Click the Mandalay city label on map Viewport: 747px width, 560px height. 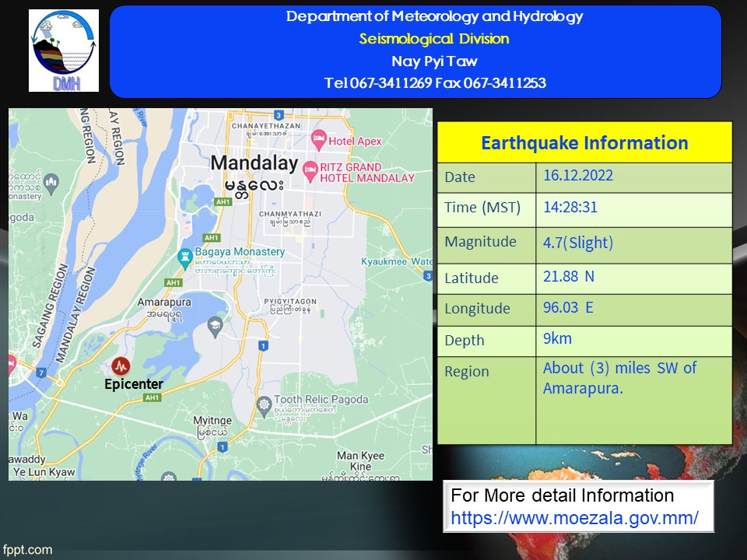coord(254,163)
